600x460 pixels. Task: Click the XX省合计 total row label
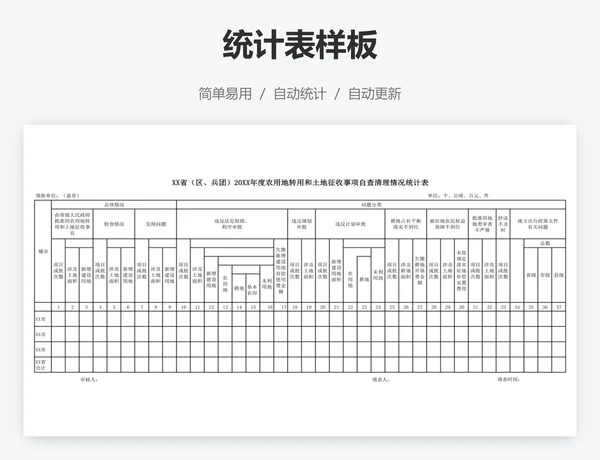42,364
